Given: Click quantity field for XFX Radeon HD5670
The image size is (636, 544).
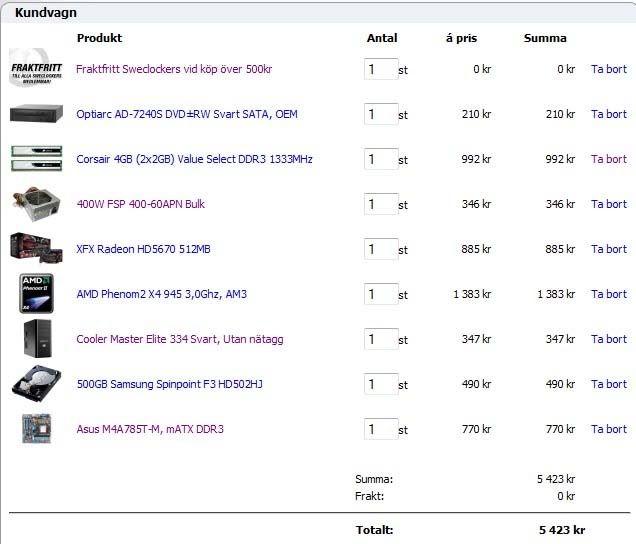Looking at the screenshot, I should point(380,249).
